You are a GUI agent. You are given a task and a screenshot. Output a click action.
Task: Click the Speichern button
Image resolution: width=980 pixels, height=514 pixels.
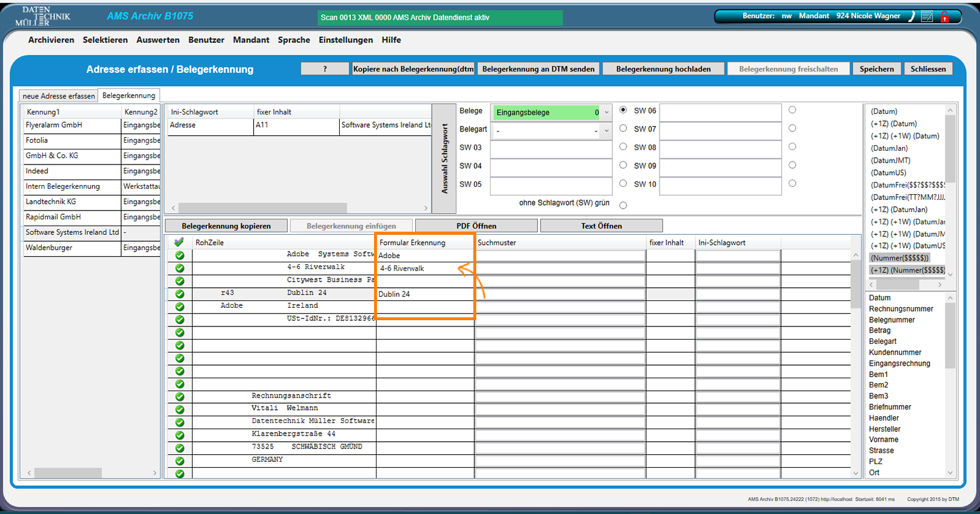(877, 69)
